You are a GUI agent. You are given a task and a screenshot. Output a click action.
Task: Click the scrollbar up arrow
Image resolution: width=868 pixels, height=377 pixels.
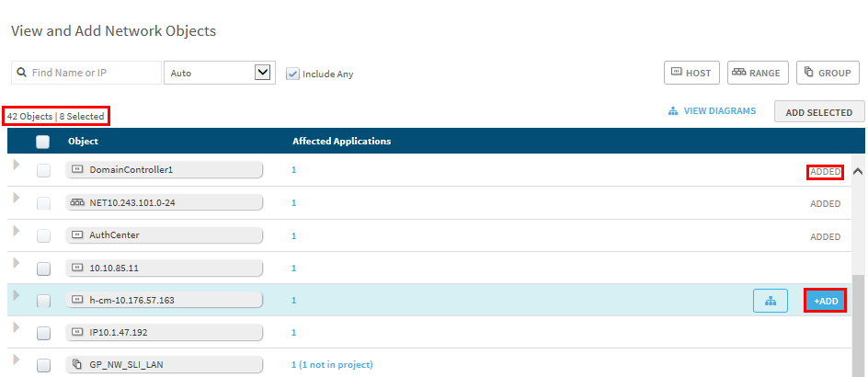858,171
